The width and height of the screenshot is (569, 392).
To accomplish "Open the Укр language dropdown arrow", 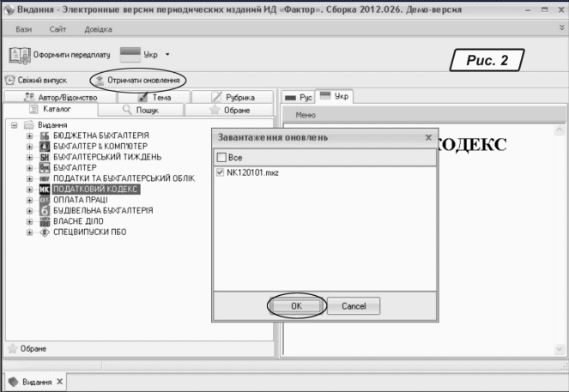I will tap(167, 55).
